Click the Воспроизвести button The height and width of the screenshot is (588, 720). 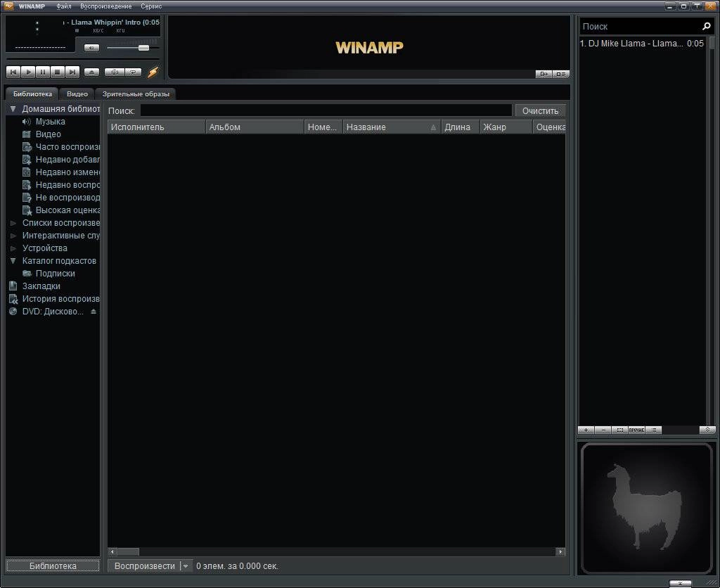(144, 566)
